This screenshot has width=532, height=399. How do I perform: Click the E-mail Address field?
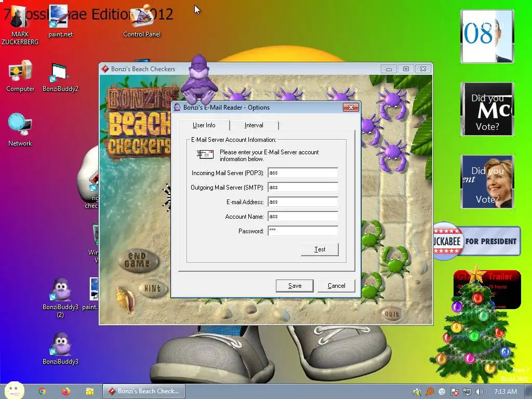click(303, 202)
